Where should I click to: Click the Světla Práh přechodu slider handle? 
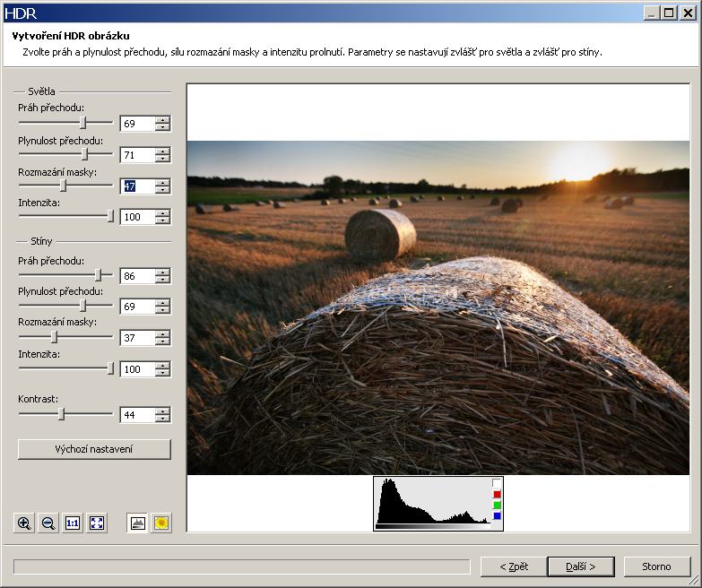click(x=83, y=122)
